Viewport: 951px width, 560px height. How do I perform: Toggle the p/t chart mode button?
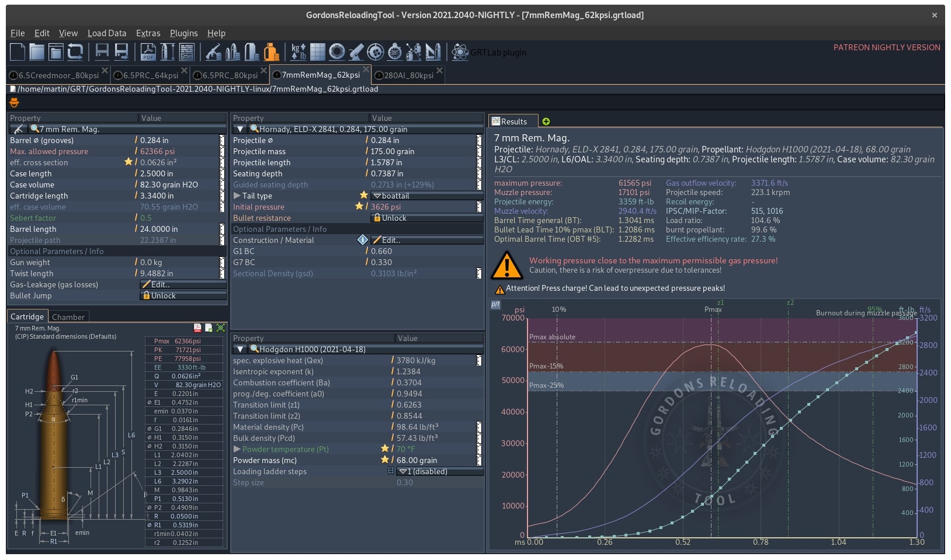(x=495, y=304)
